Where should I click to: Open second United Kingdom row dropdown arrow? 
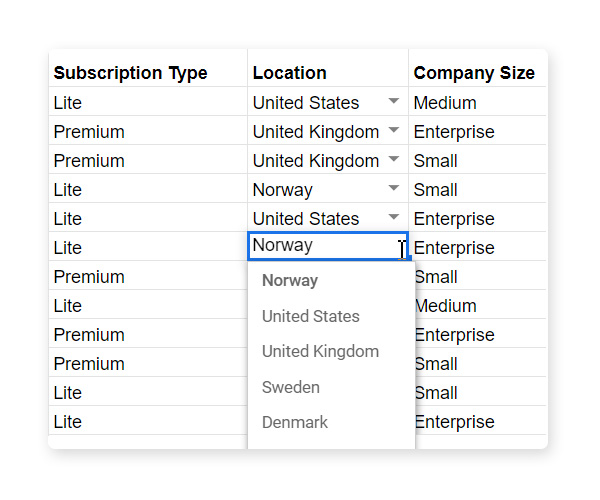(x=394, y=160)
